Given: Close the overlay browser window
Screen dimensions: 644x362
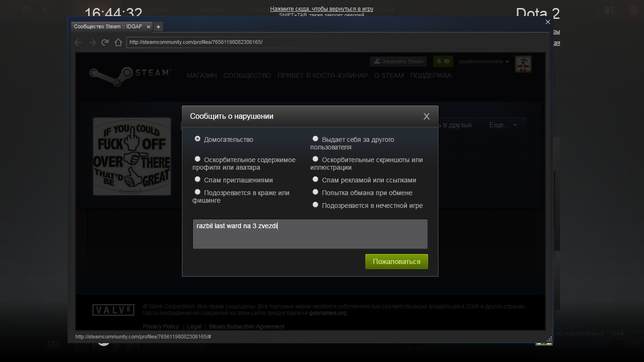Looking at the screenshot, I should point(547,22).
